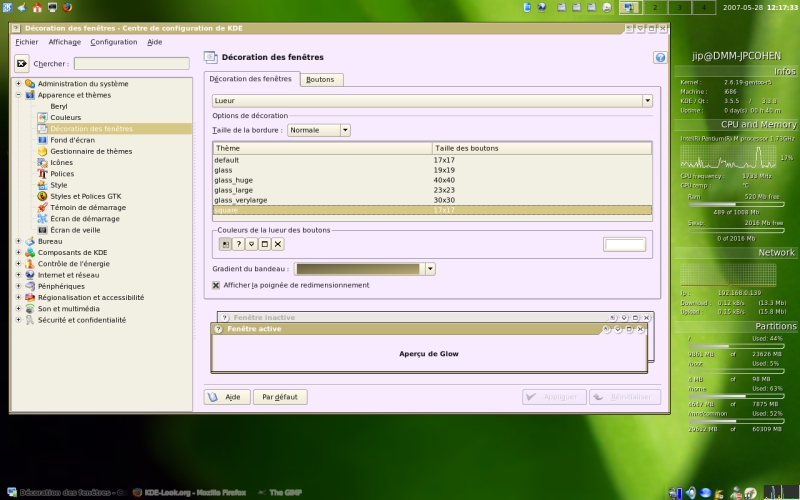
Task: Switch to KDE-Look.org Firefox taskbar entry
Action: pyautogui.click(x=189, y=493)
